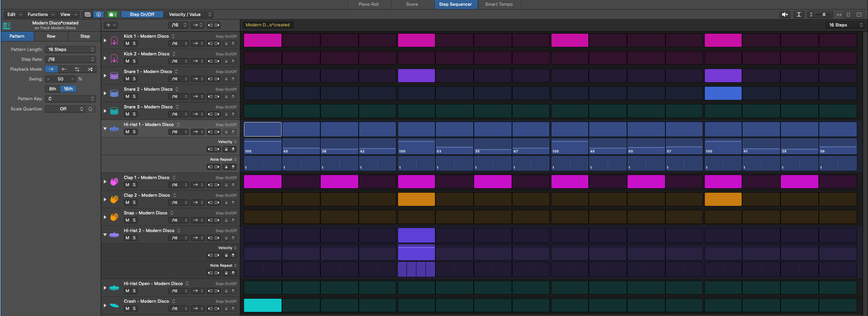Switch to the Piano Roll tab
The image size is (868, 316).
pyautogui.click(x=369, y=4)
